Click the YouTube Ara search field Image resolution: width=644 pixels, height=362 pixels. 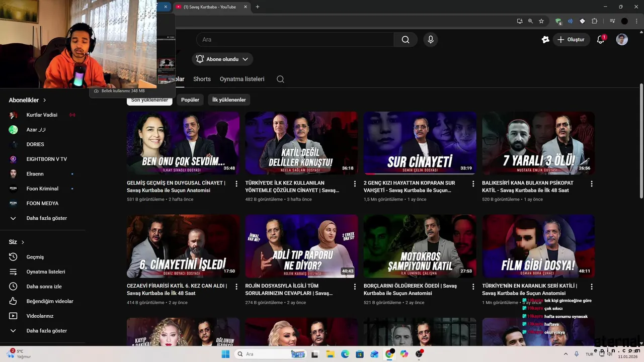(x=294, y=40)
